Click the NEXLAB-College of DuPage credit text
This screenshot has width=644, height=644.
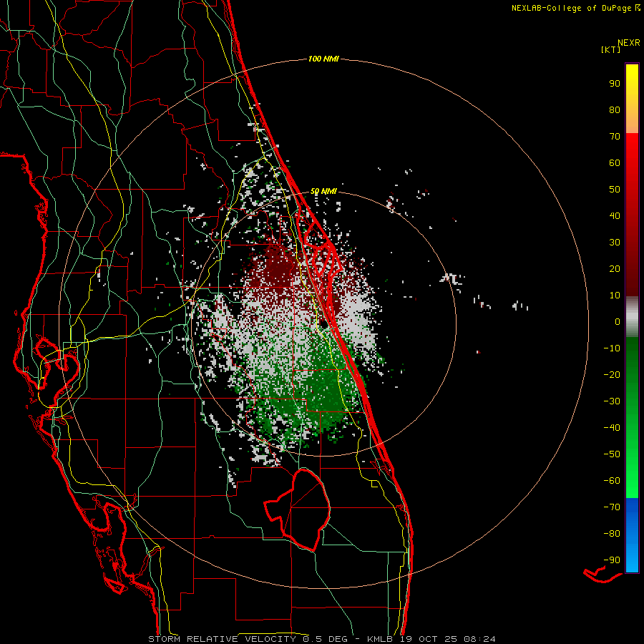[x=571, y=8]
